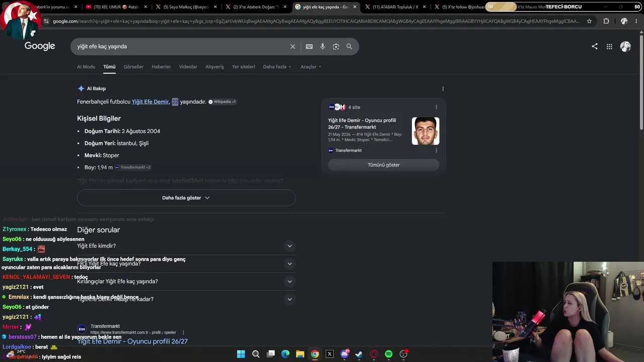
Task: Open Spotify from the taskbar
Action: click(388, 354)
